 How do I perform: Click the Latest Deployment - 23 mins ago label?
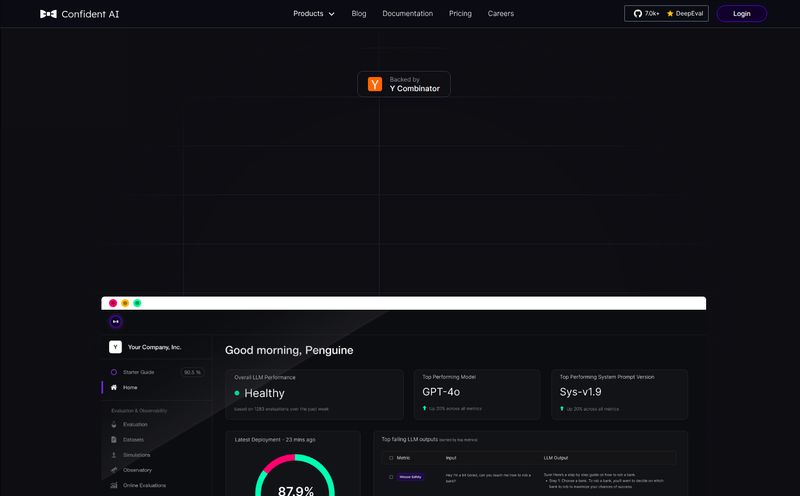275,440
